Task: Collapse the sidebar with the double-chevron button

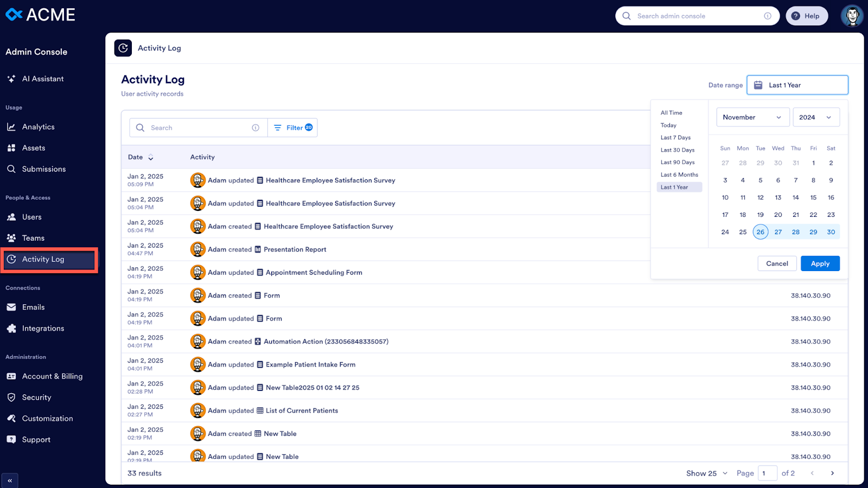Action: pyautogui.click(x=10, y=480)
